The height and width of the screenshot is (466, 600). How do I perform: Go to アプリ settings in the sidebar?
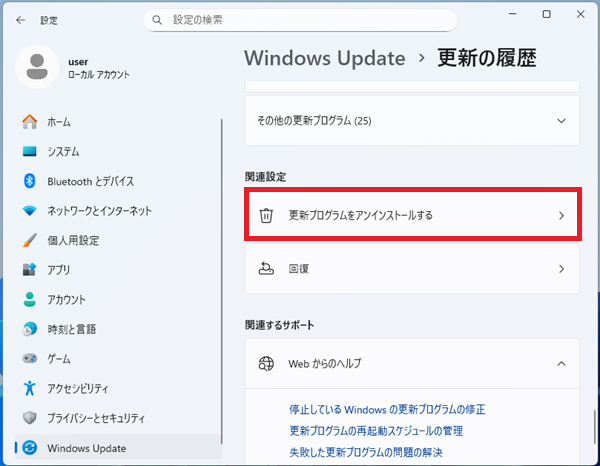(x=58, y=270)
